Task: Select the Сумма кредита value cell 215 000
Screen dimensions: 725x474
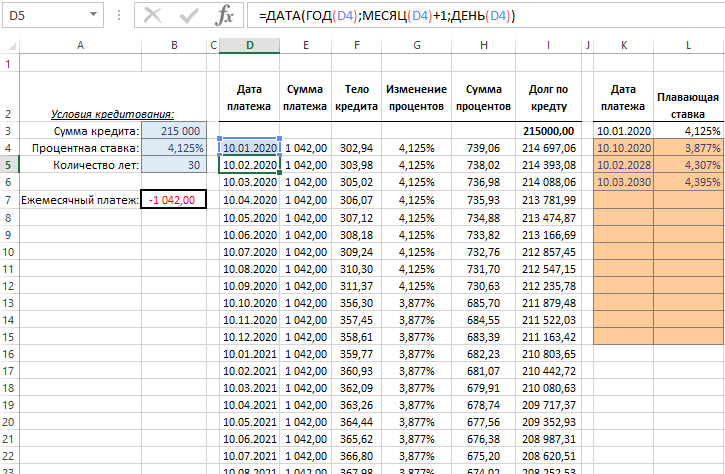Action: pyautogui.click(x=175, y=131)
